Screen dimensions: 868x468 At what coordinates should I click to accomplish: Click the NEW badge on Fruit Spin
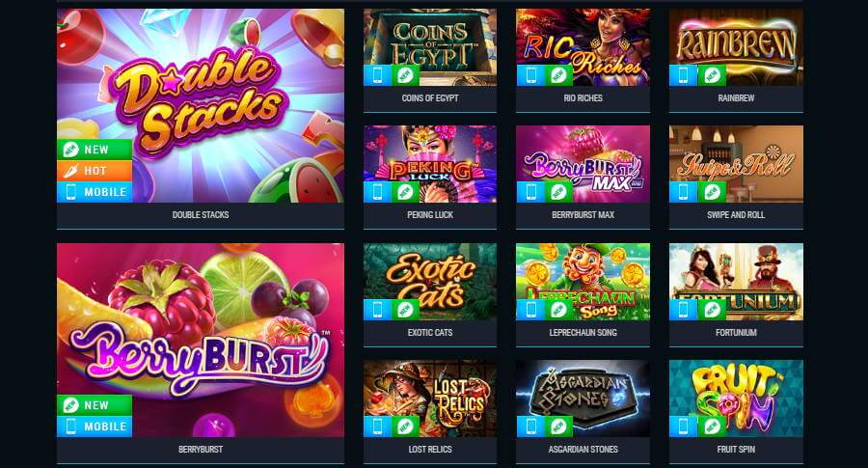coord(712,427)
